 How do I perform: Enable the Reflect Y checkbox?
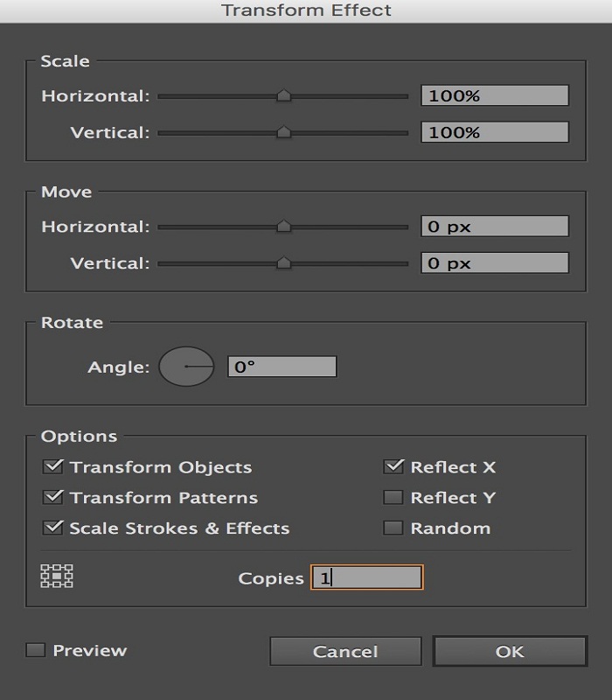(393, 498)
